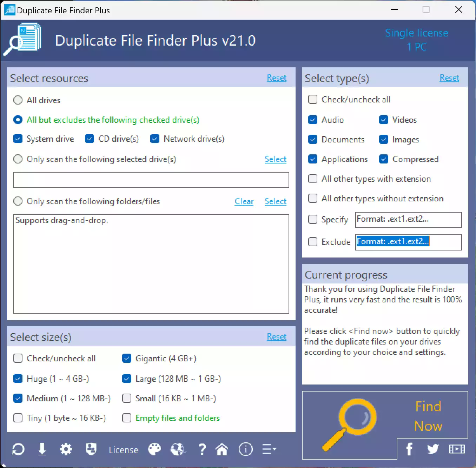Viewport: 476px width, 468px height.
Task: Click the download arrow icon
Action: [42, 449]
